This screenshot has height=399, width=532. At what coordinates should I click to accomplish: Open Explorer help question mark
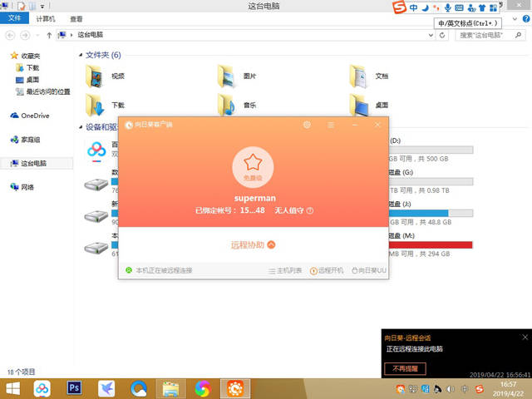point(526,18)
